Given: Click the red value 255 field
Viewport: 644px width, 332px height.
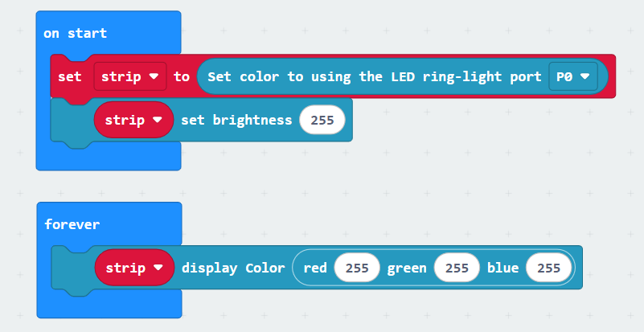Looking at the screenshot, I should (x=357, y=268).
